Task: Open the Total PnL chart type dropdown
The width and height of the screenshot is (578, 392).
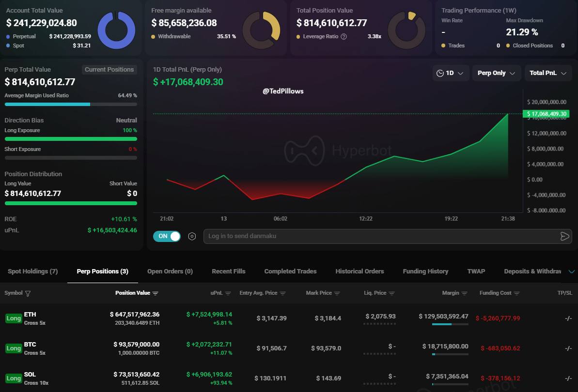Action: pyautogui.click(x=548, y=73)
